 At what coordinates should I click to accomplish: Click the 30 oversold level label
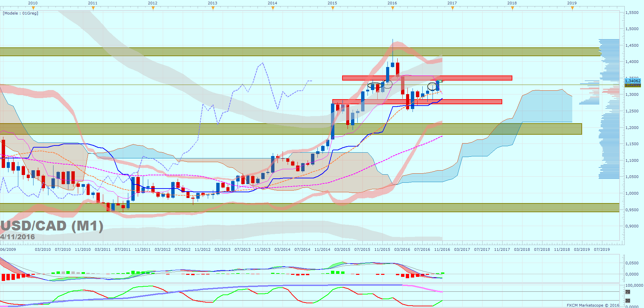(x=628, y=301)
